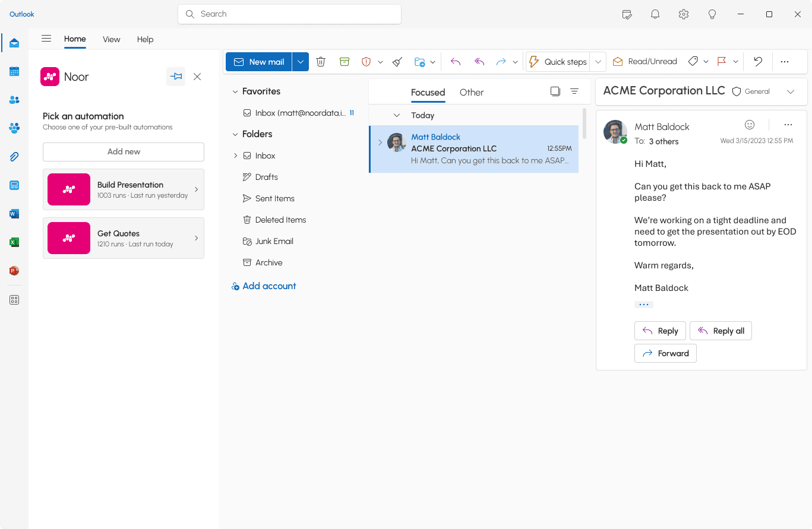Toggle the message selection mode icon
The image size is (812, 529).
[555, 91]
